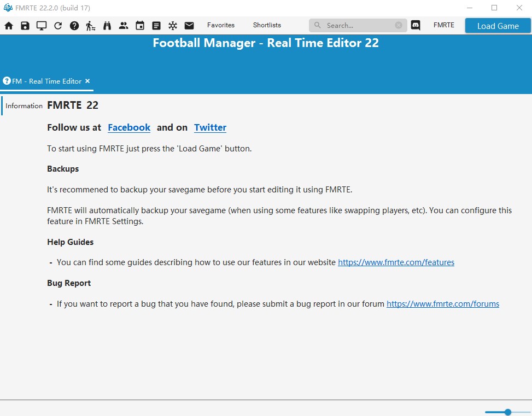Image resolution: width=532 pixels, height=416 pixels.
Task: Click the notes list icon
Action: [156, 26]
